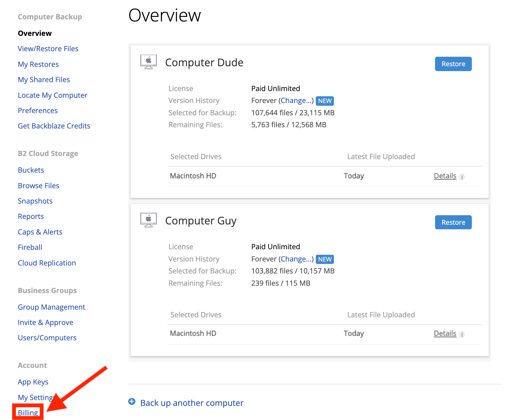
Task: Click the plus icon for backing up another computer
Action: (x=132, y=402)
